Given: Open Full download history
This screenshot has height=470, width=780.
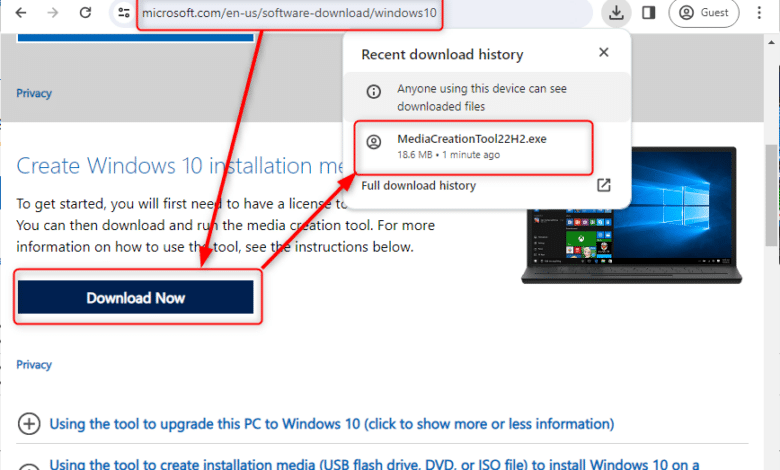Looking at the screenshot, I should coord(418,186).
